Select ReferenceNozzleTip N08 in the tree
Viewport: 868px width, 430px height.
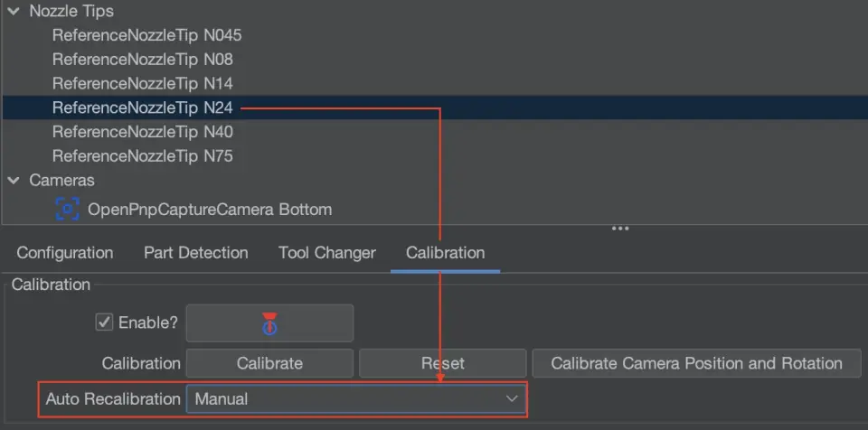point(143,60)
